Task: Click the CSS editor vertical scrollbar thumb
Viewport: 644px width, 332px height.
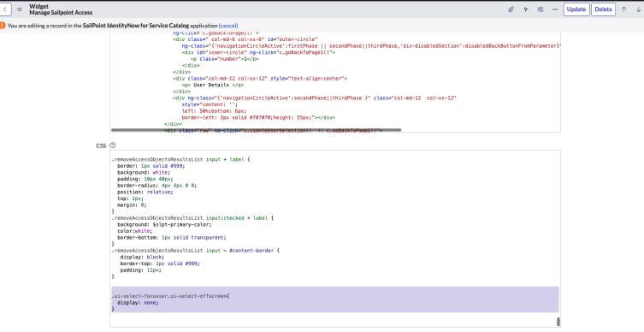Action: tap(558, 322)
